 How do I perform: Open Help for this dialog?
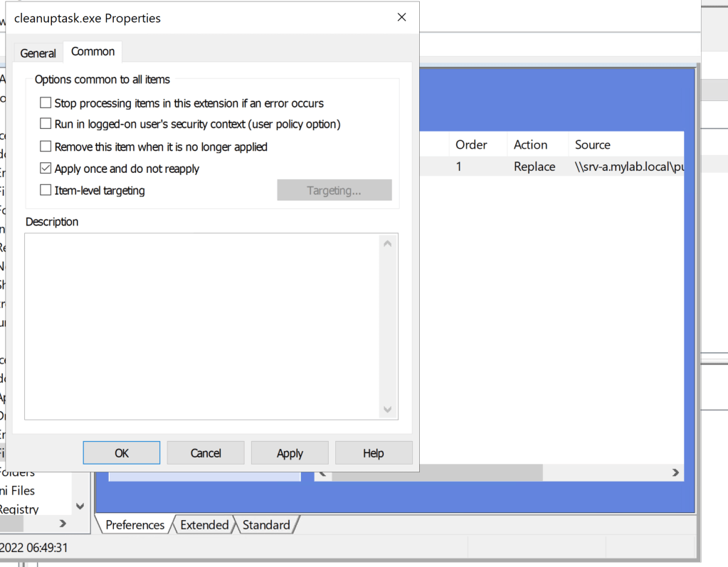tap(373, 453)
